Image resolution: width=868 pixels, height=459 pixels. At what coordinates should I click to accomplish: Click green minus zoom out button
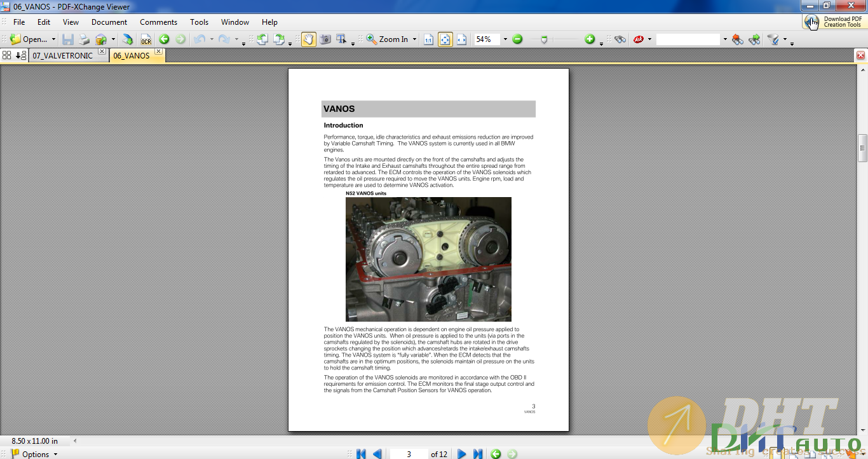click(517, 39)
